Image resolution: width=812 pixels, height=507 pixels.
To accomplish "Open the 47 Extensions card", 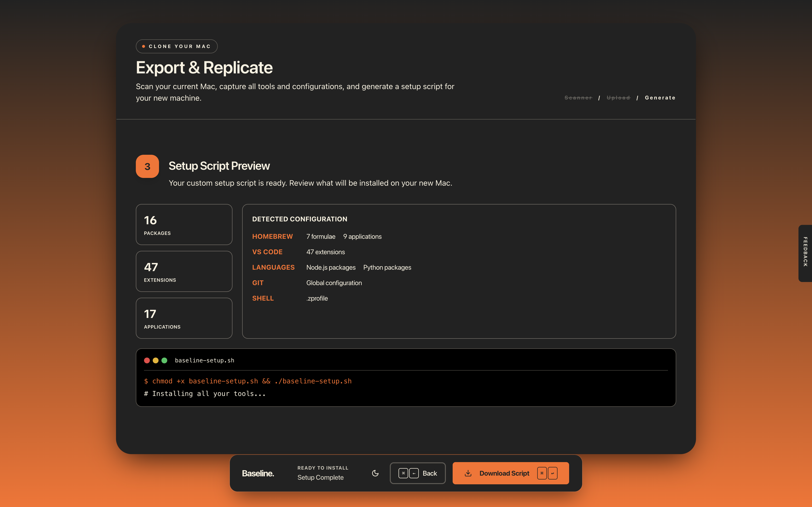I will coord(184,271).
